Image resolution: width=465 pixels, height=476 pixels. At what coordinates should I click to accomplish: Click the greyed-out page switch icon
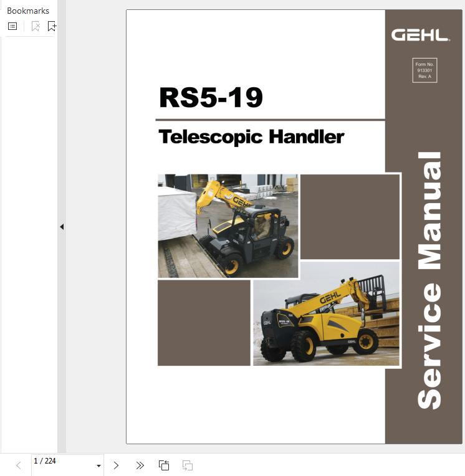188,465
